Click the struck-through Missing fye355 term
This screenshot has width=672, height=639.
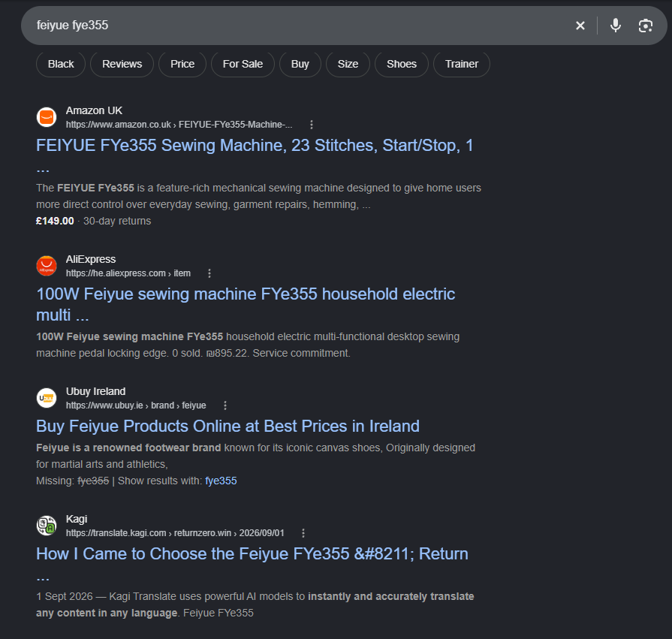(x=93, y=481)
